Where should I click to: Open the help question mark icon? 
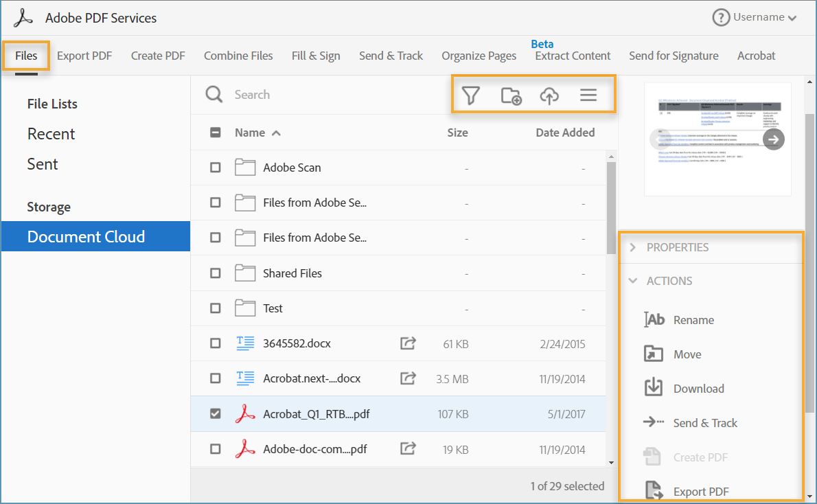pyautogui.click(x=721, y=18)
